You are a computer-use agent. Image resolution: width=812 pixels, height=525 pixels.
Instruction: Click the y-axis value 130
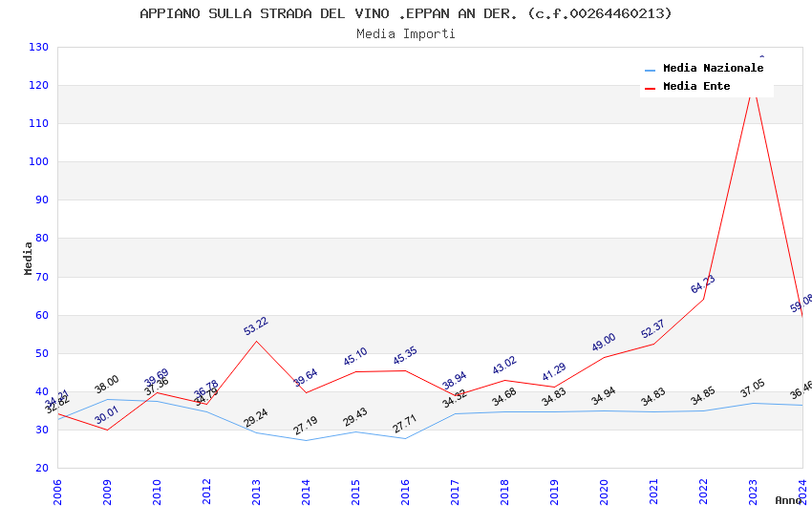(x=39, y=47)
